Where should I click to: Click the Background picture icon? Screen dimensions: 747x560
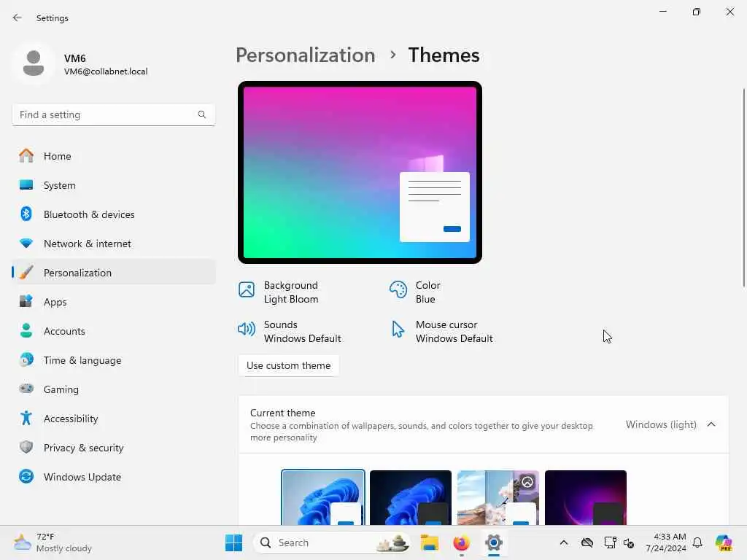coord(247,289)
